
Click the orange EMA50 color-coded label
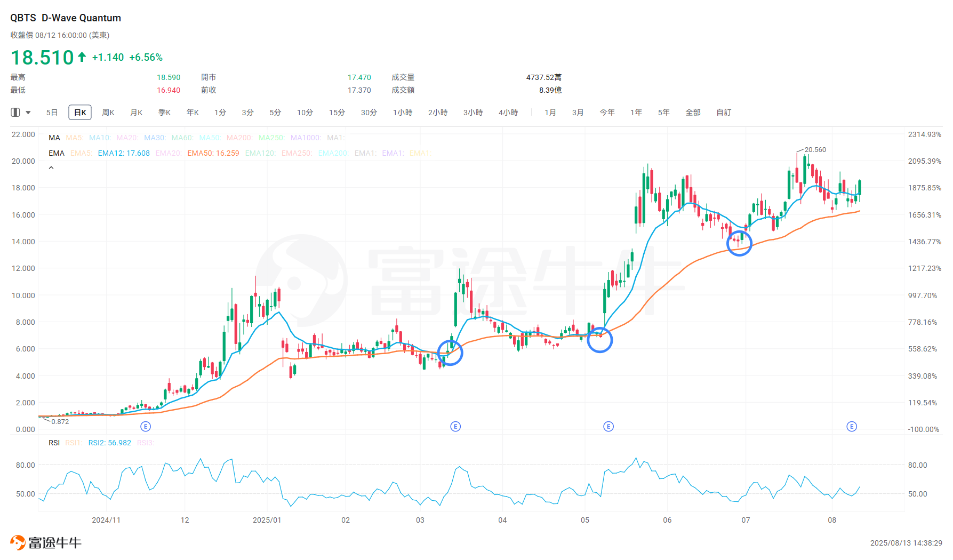pyautogui.click(x=213, y=153)
